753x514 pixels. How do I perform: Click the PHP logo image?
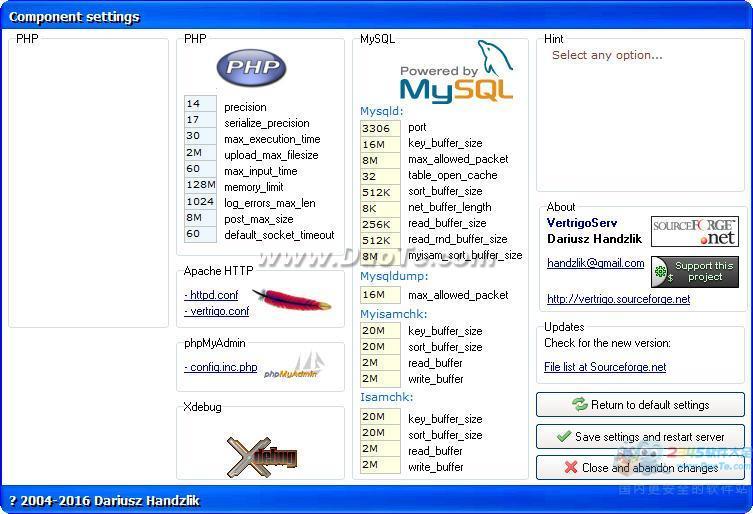(x=251, y=67)
